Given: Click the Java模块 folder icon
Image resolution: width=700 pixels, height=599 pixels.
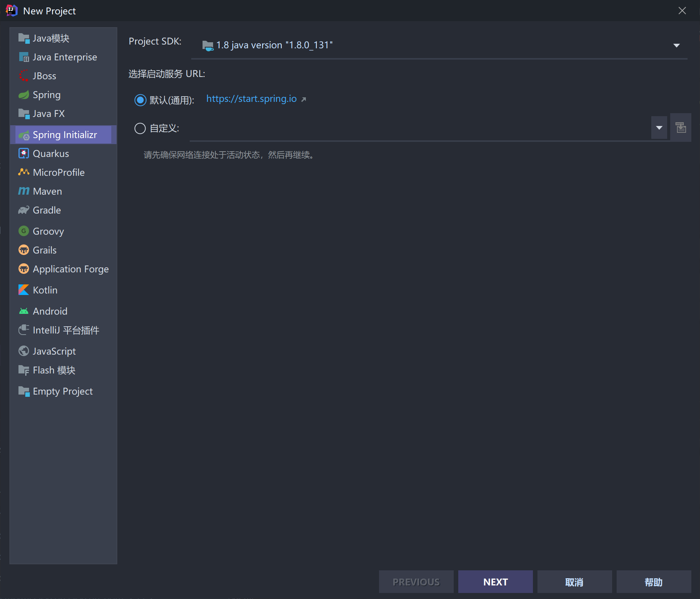Looking at the screenshot, I should coord(24,38).
